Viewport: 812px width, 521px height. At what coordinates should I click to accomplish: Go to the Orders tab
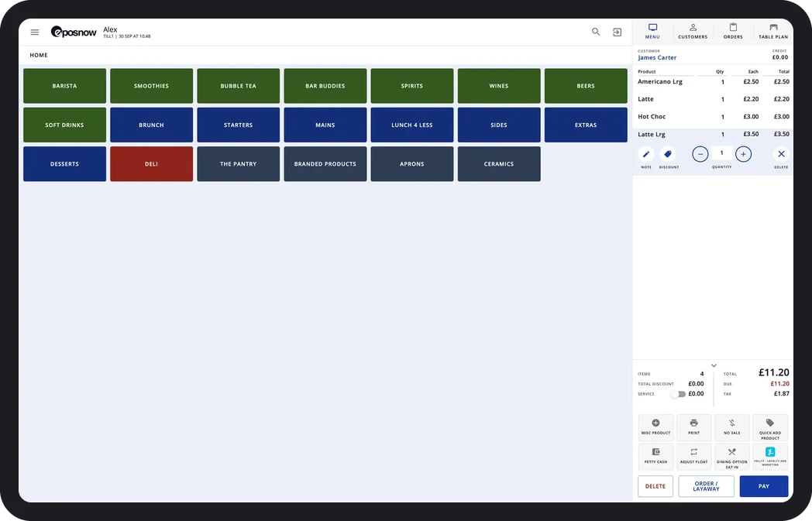point(733,31)
